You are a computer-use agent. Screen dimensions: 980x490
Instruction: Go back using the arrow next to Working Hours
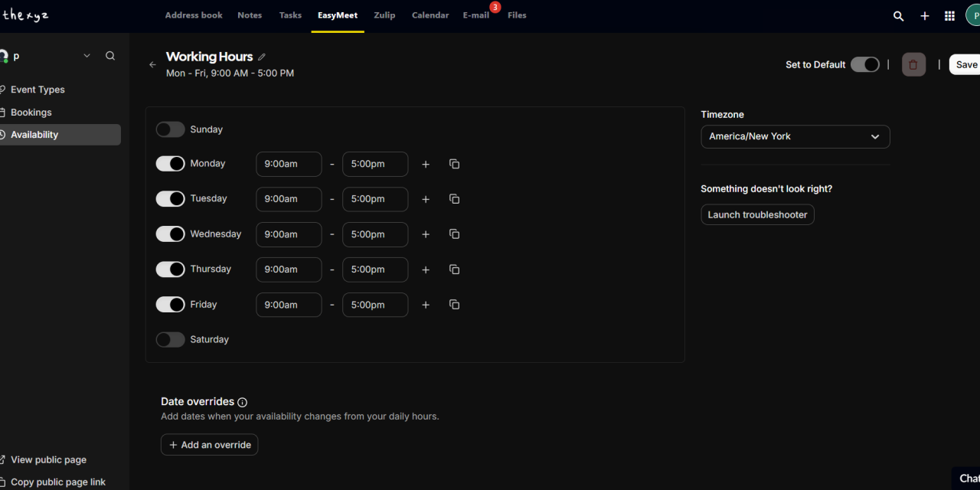[152, 65]
